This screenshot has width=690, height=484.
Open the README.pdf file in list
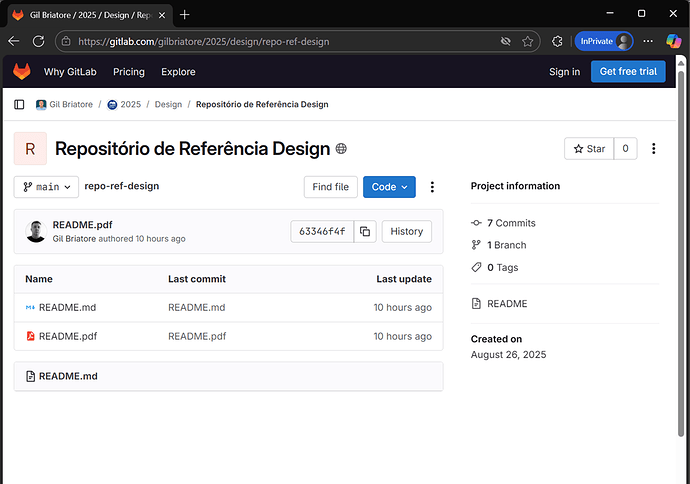(67, 336)
